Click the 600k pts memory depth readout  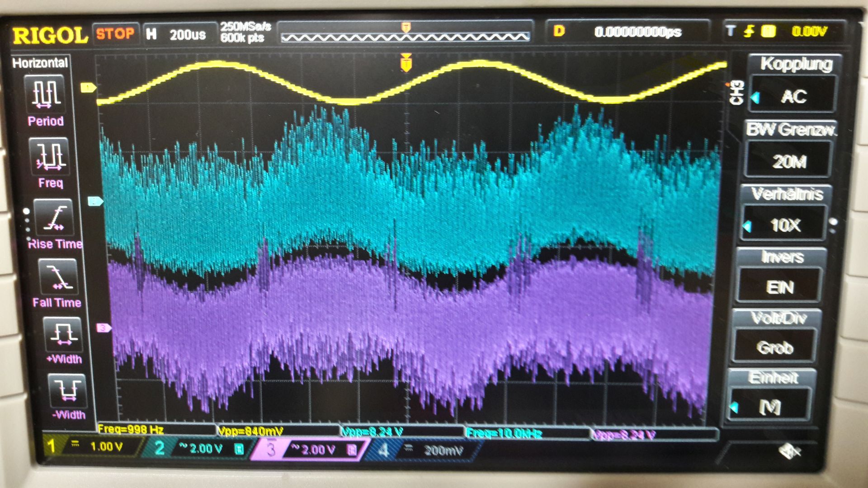coord(242,38)
